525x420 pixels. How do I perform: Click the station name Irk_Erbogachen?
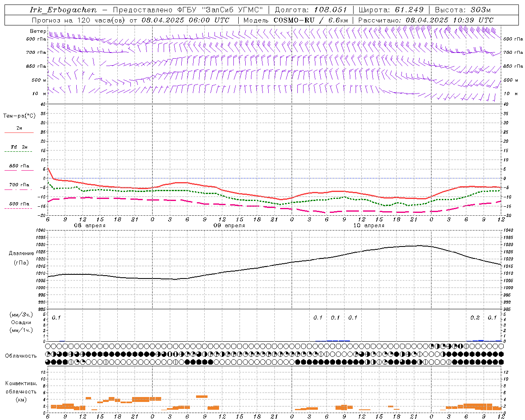click(63, 10)
